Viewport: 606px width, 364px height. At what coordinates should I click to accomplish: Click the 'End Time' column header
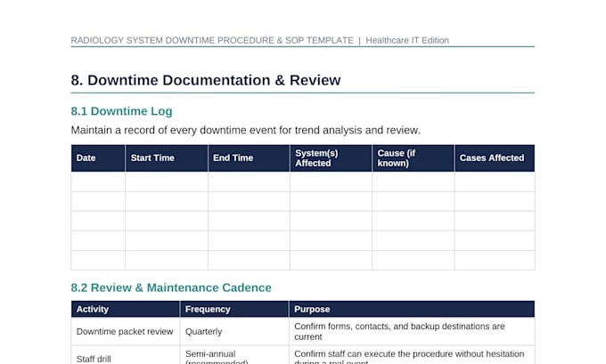(x=249, y=158)
